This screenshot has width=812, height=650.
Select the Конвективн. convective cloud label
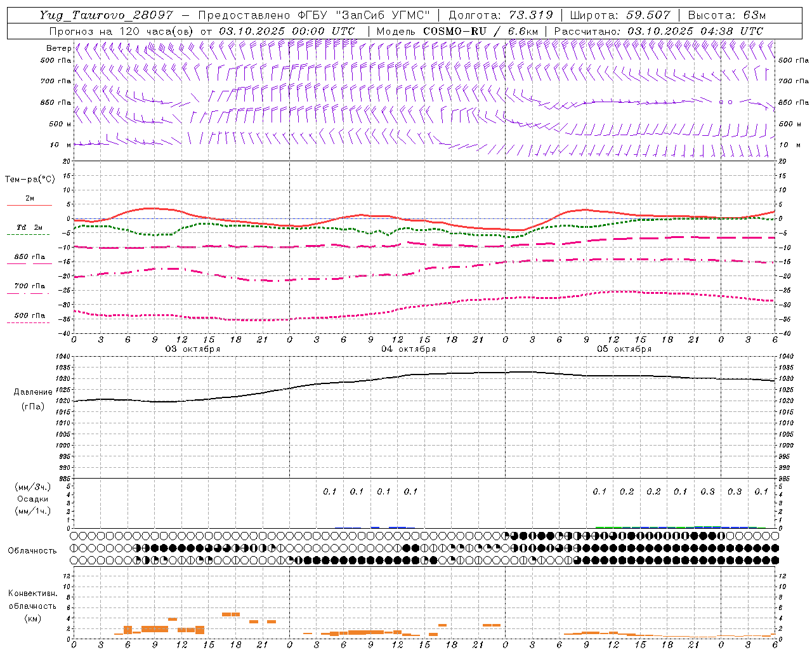[x=32, y=594]
